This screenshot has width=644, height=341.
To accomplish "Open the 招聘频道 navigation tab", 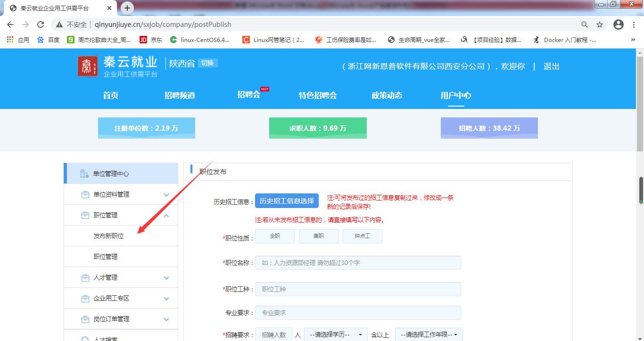I will 180,95.
